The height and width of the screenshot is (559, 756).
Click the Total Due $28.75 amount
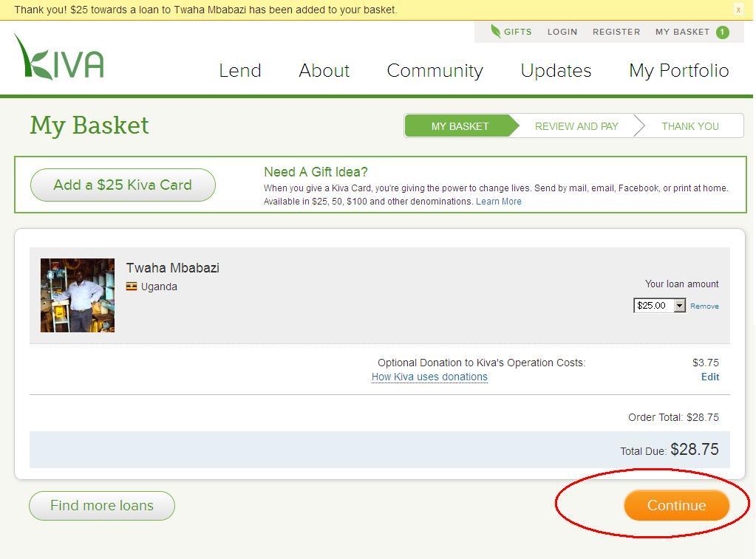click(694, 449)
